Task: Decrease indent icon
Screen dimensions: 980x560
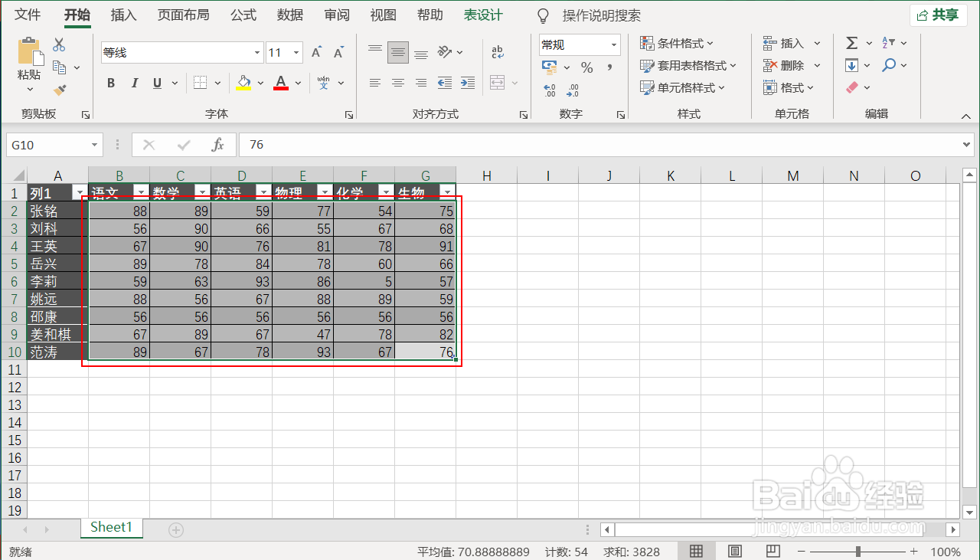Action: (x=445, y=83)
